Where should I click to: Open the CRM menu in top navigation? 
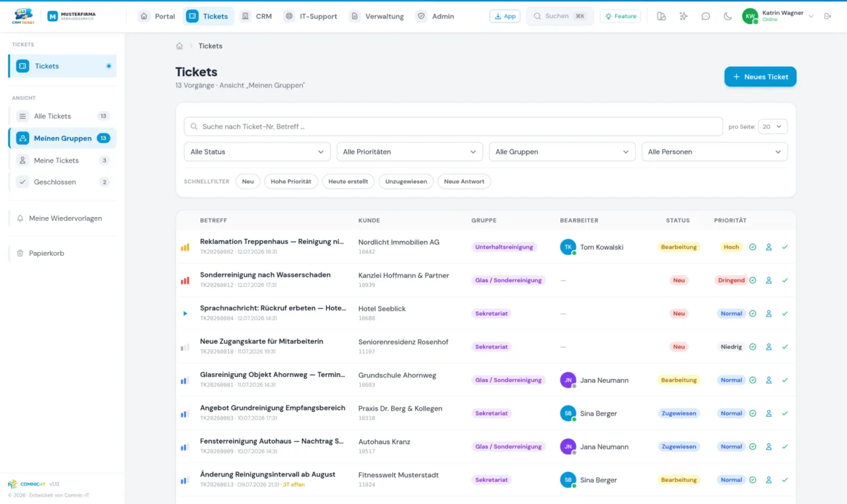pyautogui.click(x=256, y=16)
